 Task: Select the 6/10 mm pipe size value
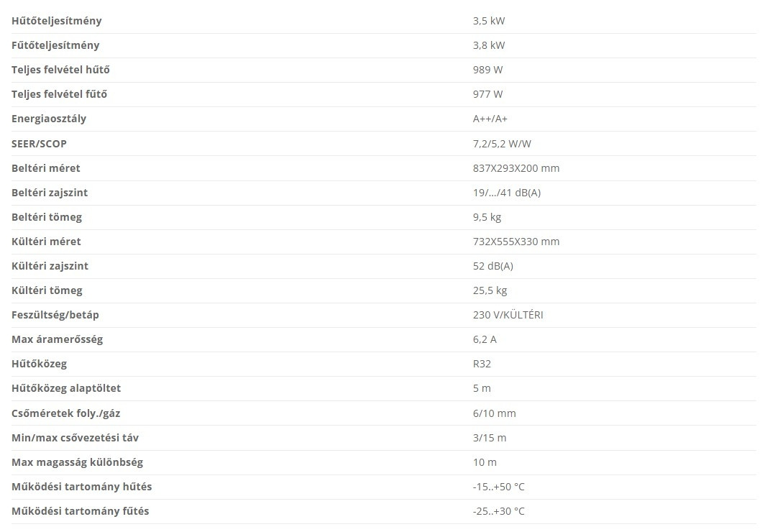tap(494, 413)
